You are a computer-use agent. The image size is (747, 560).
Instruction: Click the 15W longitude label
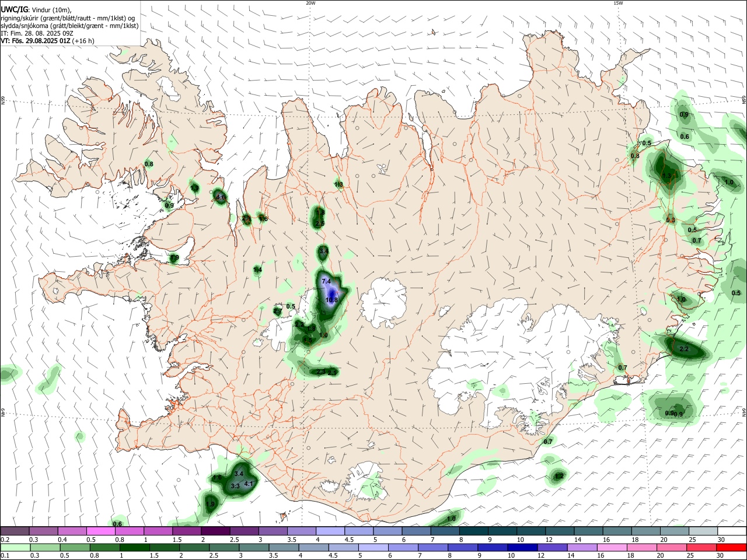618,3
